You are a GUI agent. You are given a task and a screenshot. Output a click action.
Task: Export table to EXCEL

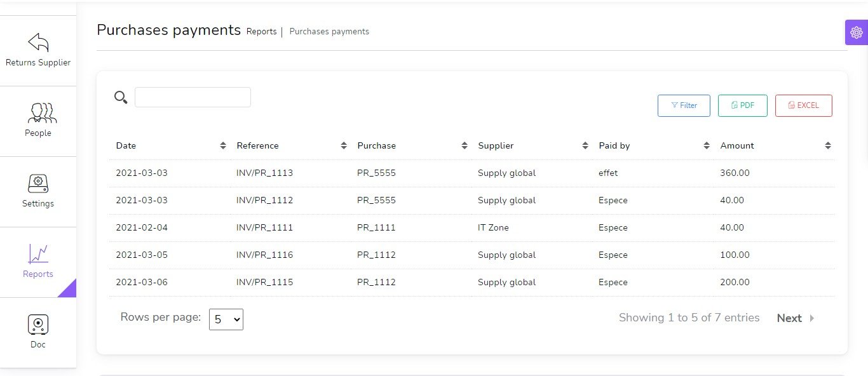tap(803, 105)
